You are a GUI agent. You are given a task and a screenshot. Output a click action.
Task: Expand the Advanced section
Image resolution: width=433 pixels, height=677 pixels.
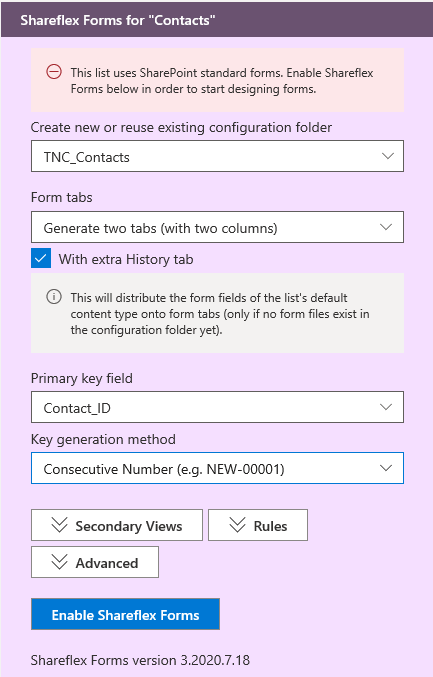point(95,562)
